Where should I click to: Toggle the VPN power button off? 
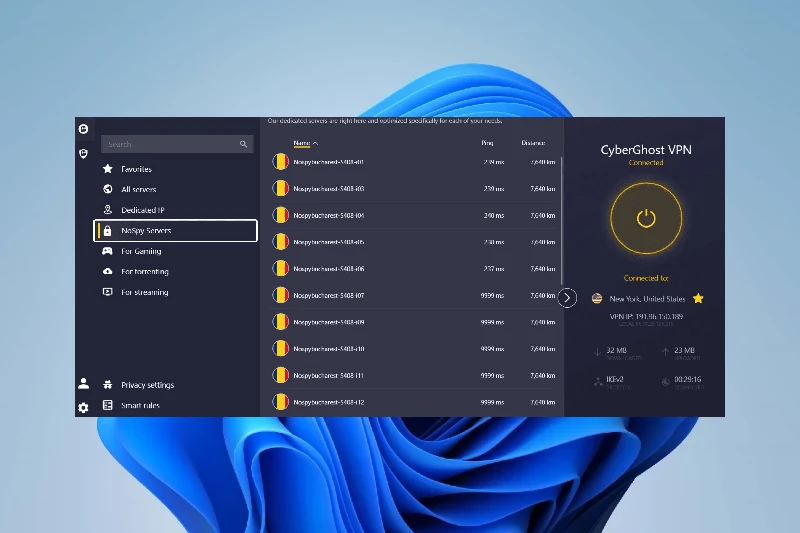tap(646, 218)
